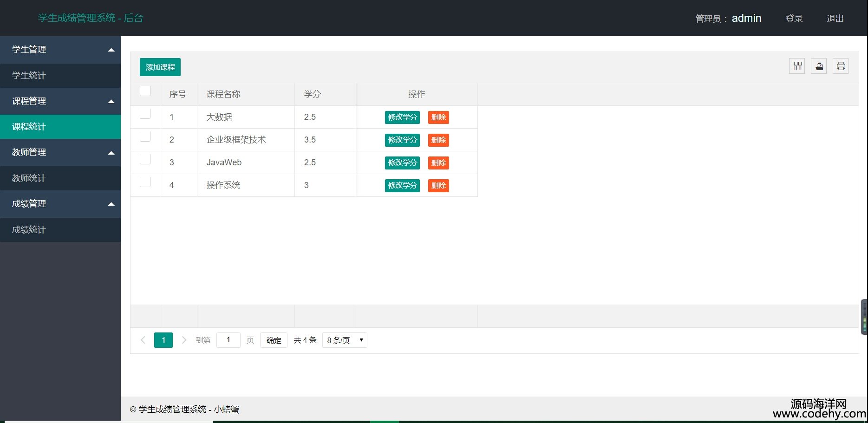The image size is (868, 423).
Task: Collapse the 教师管理 menu arrow
Action: pyautogui.click(x=111, y=153)
